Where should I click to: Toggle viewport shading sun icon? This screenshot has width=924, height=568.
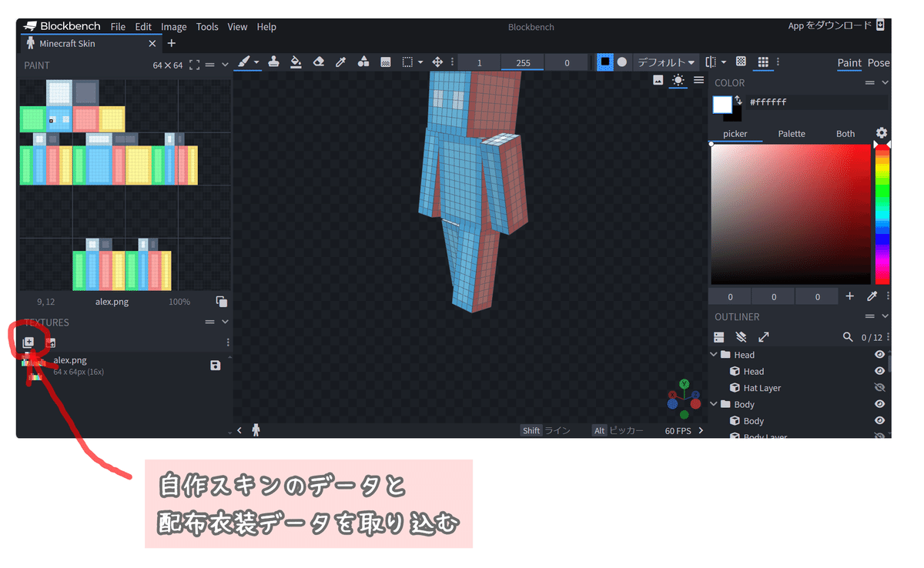[678, 80]
